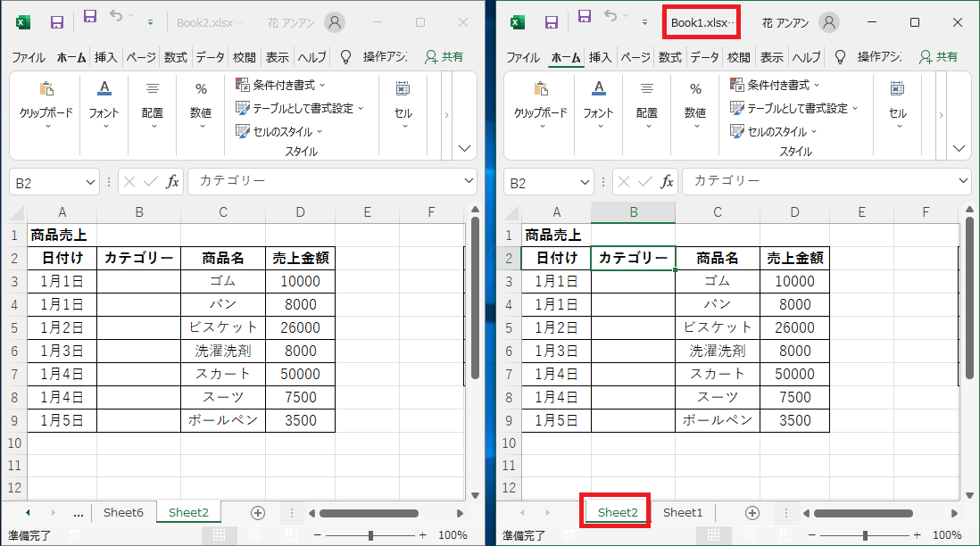The height and width of the screenshot is (546, 980).
Task: Add a new sheet with the + button in Book1.xlsx
Action: click(x=752, y=513)
